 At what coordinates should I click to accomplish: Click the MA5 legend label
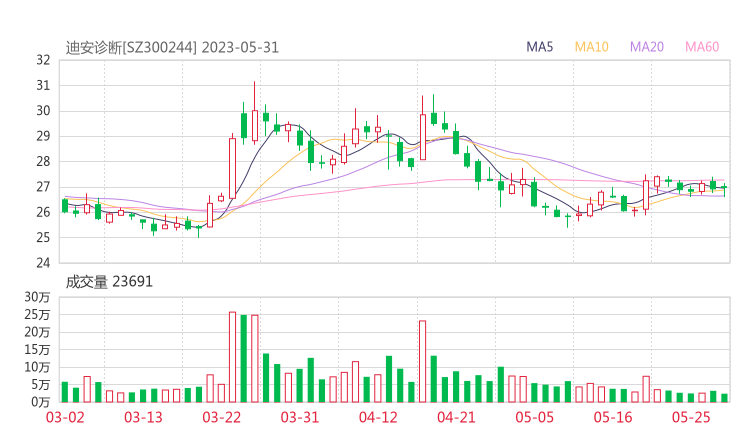point(539,47)
